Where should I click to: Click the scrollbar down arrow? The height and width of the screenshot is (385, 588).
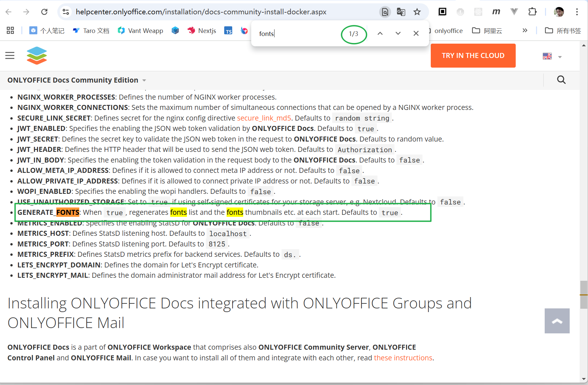point(584,379)
